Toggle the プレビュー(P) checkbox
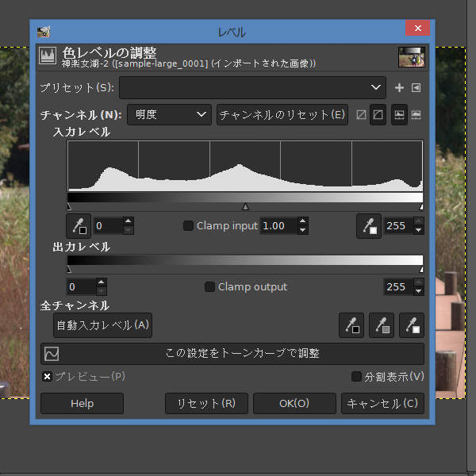476x476 pixels. coord(47,377)
